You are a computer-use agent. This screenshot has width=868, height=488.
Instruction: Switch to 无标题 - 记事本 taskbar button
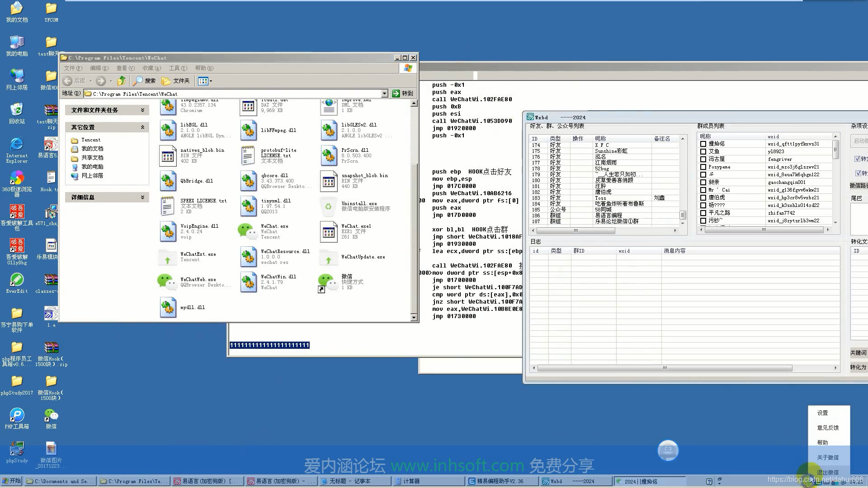click(x=354, y=481)
